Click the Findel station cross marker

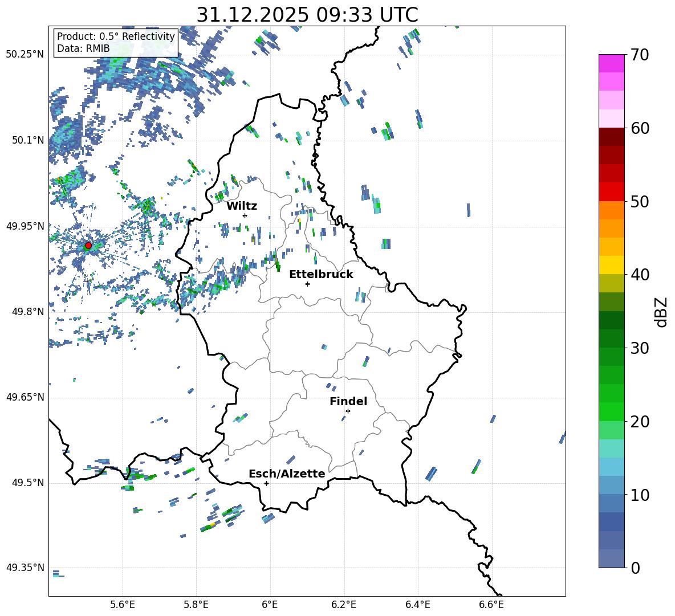click(348, 411)
